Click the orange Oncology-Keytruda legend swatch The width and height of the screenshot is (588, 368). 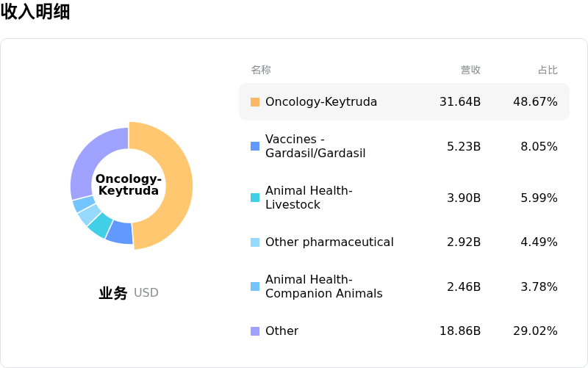[255, 102]
